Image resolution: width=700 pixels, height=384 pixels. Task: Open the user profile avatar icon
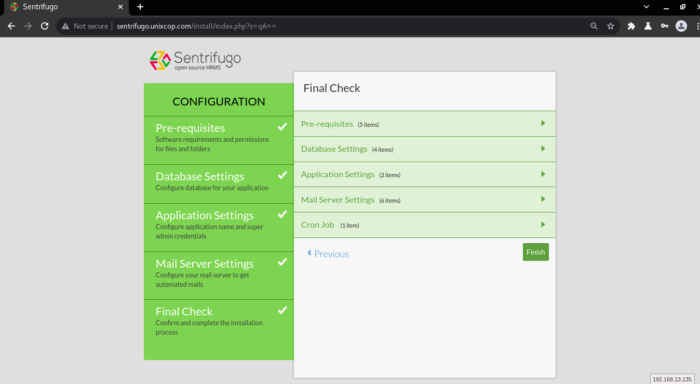(x=681, y=26)
